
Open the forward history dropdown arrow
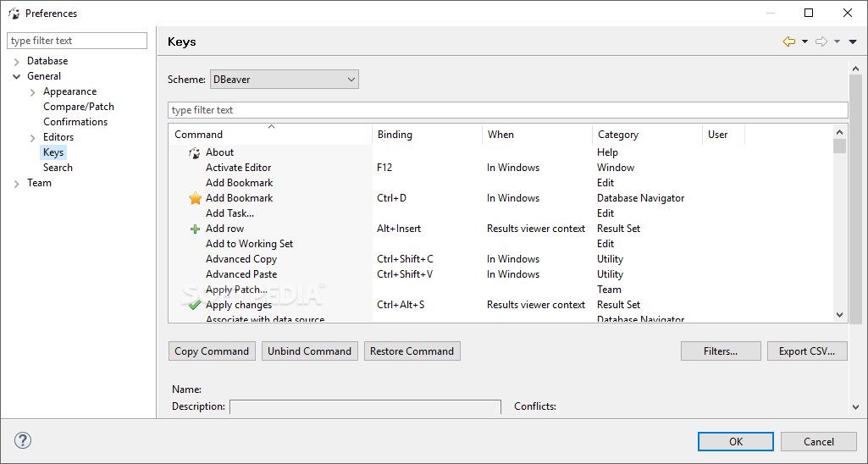(837, 41)
